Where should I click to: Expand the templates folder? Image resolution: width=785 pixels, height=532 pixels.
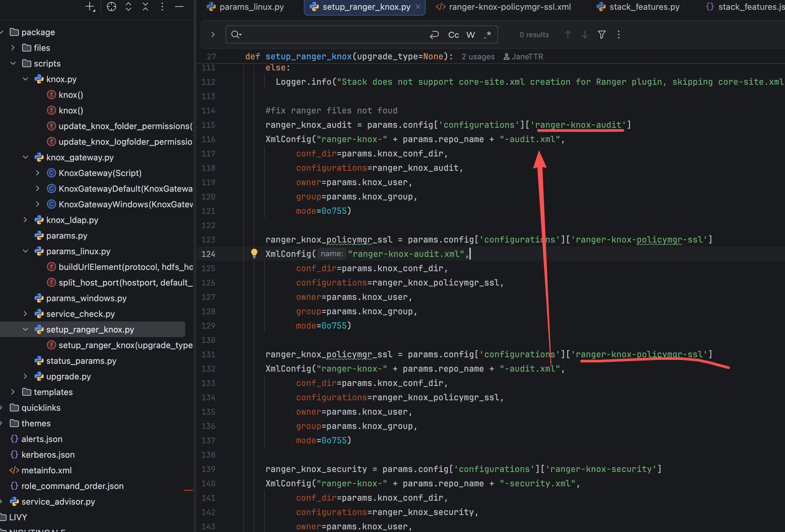[x=13, y=392]
